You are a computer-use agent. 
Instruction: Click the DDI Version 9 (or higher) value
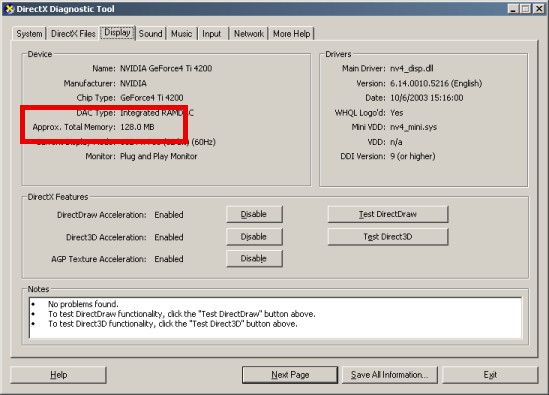(x=412, y=156)
